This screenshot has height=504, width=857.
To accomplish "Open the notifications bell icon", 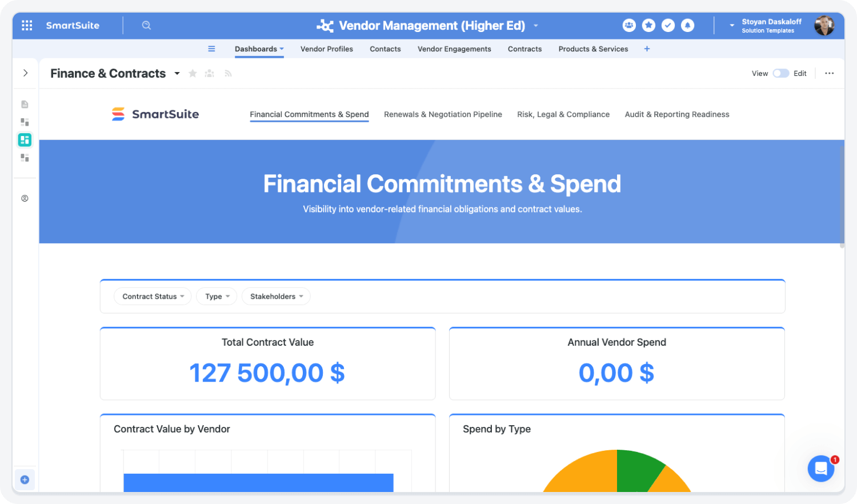I will click(688, 25).
